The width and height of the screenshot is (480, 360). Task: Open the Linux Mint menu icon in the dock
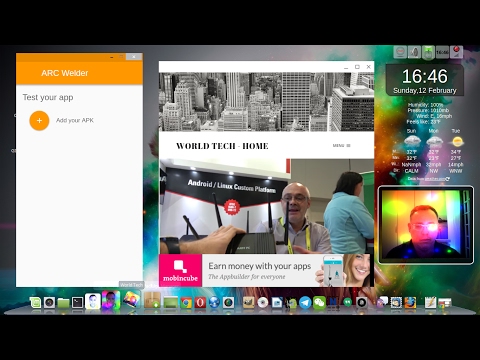[35, 302]
